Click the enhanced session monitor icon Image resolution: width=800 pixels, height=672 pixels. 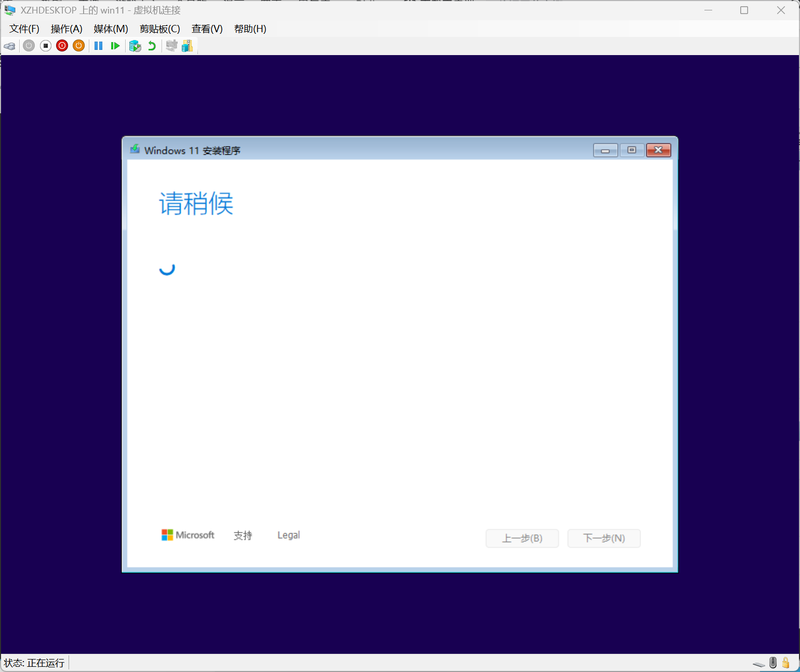point(171,46)
